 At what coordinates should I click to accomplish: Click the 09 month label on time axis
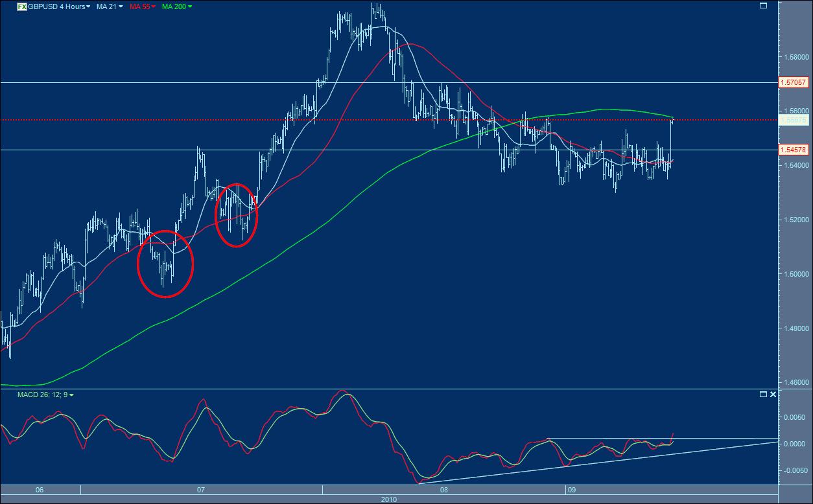tap(572, 490)
